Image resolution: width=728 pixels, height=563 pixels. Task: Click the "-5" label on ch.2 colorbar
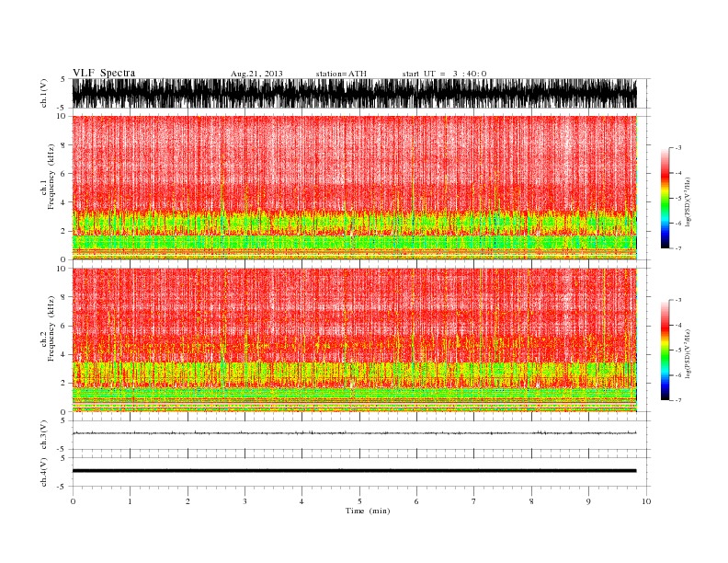(677, 350)
